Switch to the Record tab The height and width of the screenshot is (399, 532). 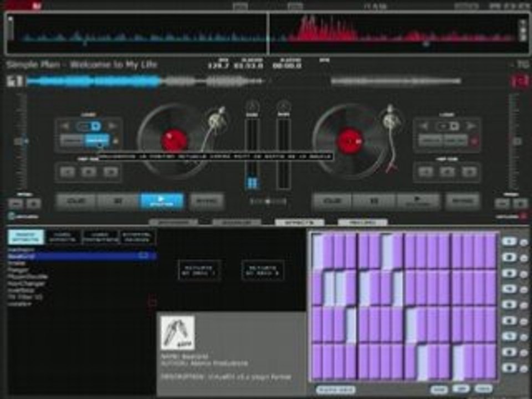[362, 223]
